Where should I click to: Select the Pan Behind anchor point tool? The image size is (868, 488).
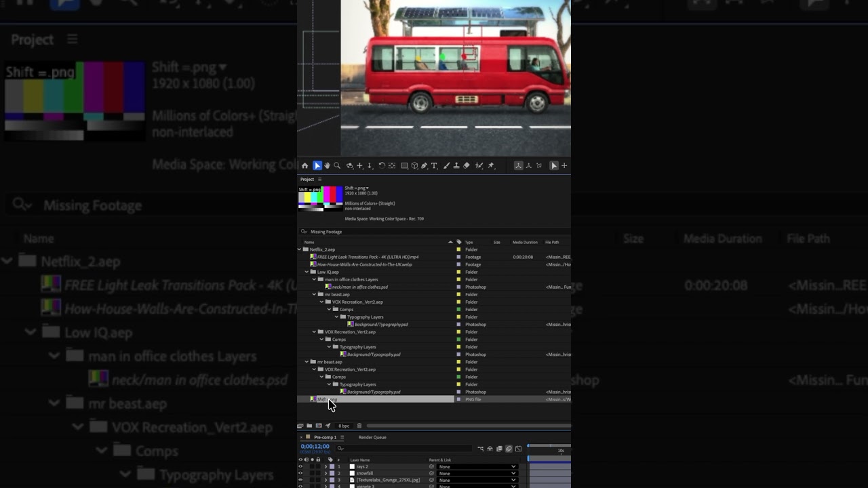[392, 166]
